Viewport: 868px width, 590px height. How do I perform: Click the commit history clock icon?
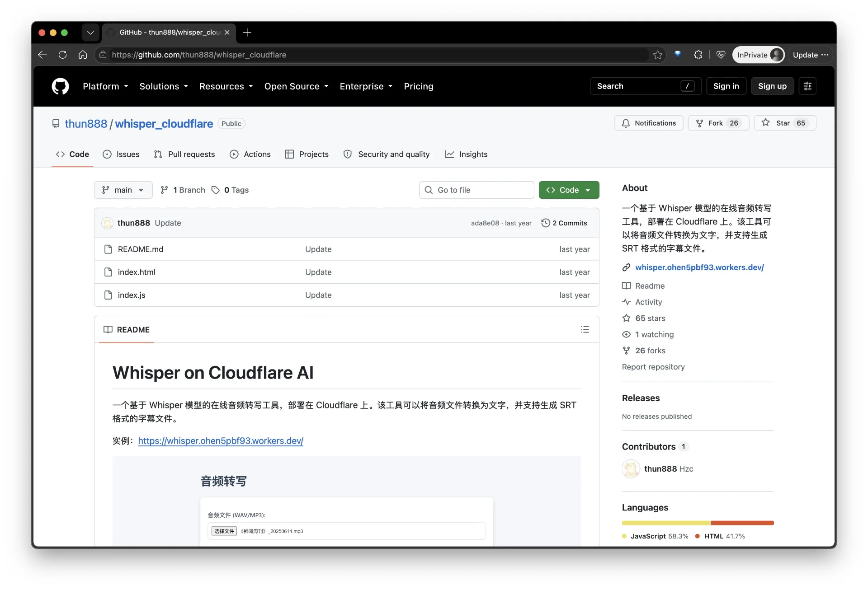click(x=546, y=223)
